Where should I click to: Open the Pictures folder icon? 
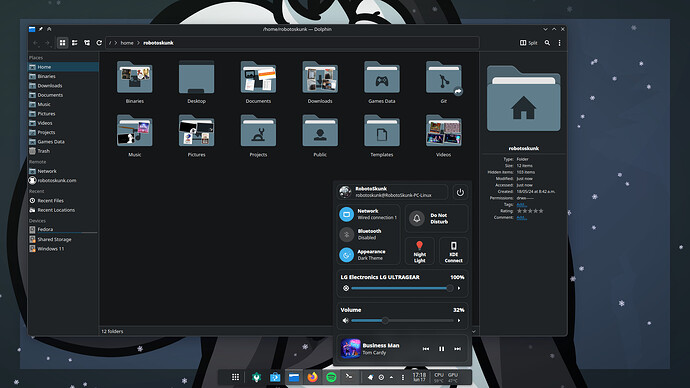pos(196,131)
